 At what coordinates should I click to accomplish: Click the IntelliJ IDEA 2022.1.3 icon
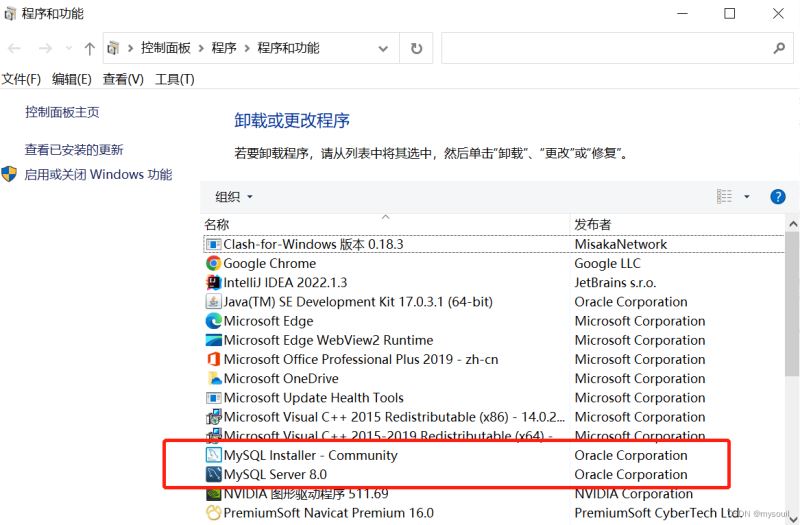tap(213, 283)
